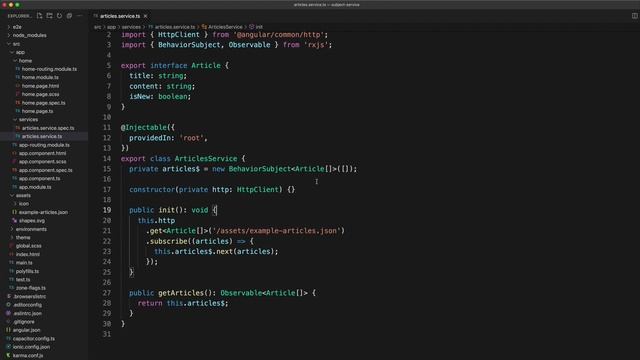Open app.component.spec.ts file
This screenshot has height=360, width=640.
45,170
